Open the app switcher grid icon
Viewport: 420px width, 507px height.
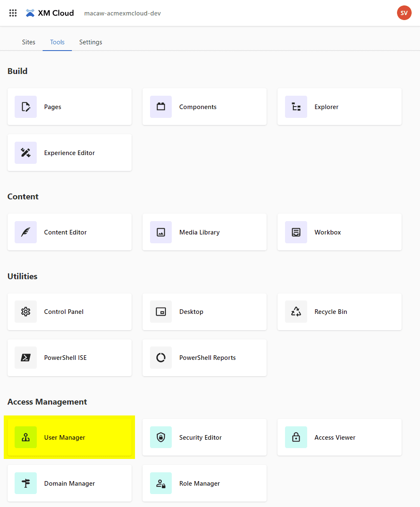(x=13, y=13)
